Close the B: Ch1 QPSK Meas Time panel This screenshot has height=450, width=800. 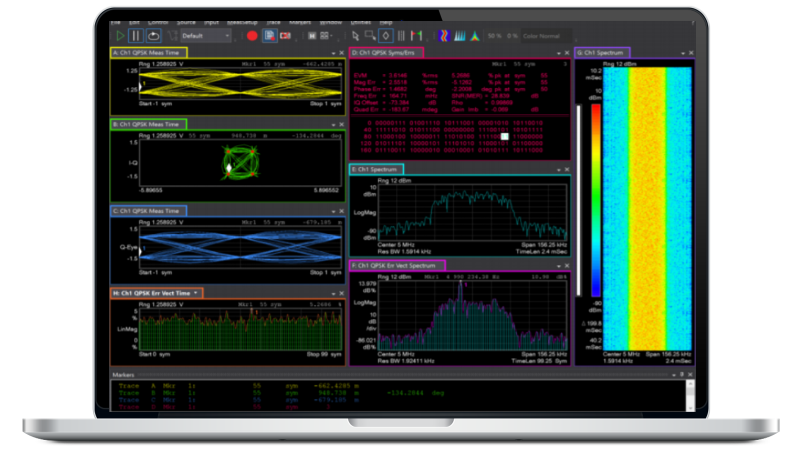(341, 125)
